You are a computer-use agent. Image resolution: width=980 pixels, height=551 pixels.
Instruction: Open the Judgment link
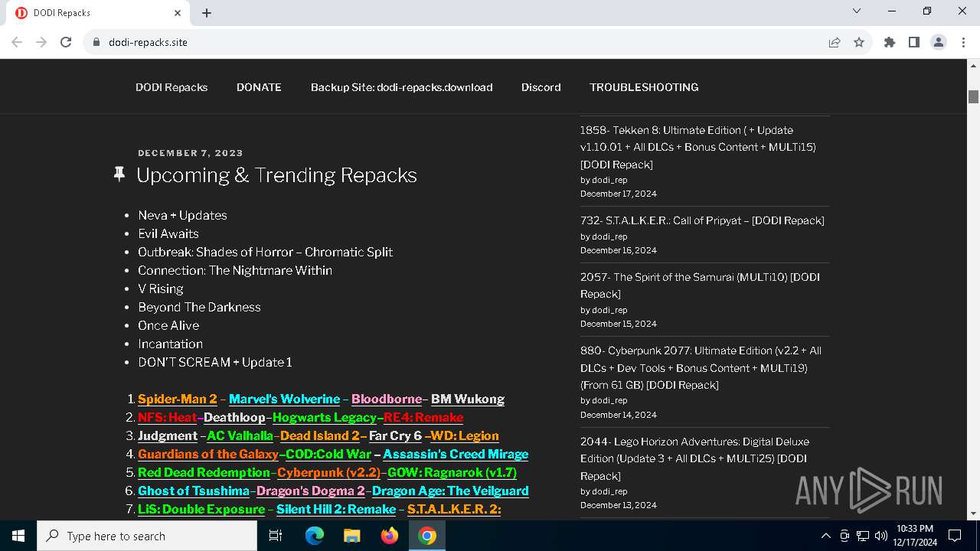(168, 435)
